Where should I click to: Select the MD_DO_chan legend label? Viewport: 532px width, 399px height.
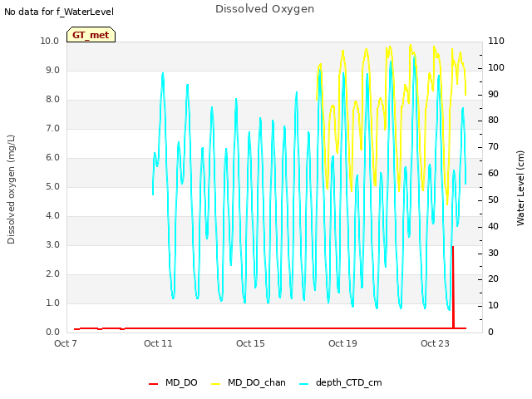coord(257,382)
